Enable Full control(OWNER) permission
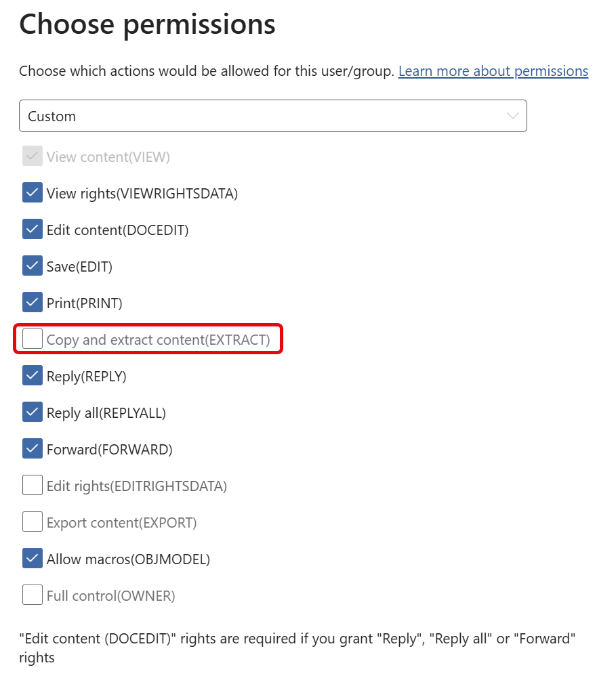Viewport: 616px width, 680px height. (x=32, y=595)
